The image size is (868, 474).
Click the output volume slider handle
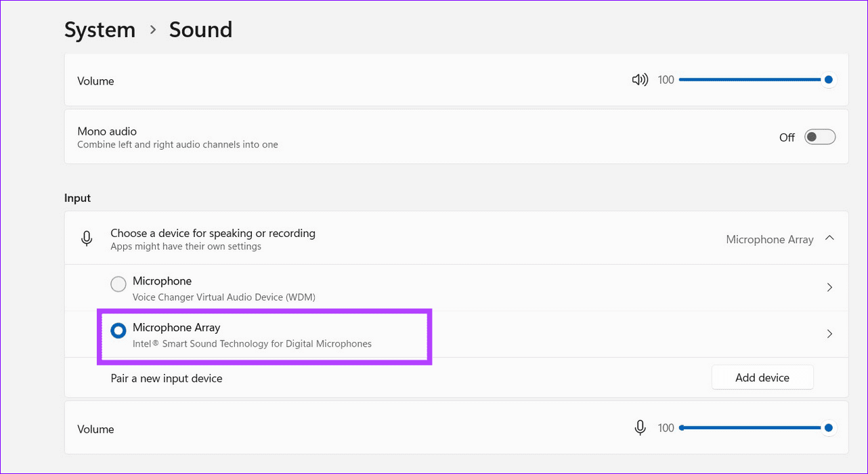(828, 80)
